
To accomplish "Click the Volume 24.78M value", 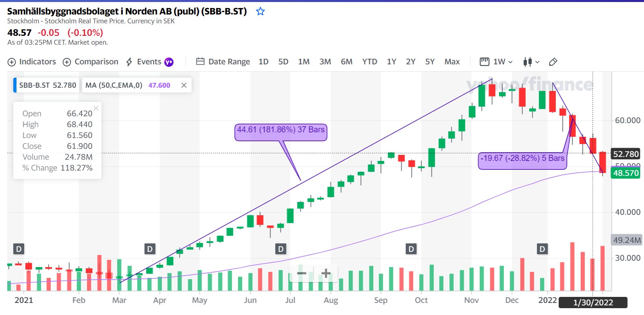I will coord(78,157).
